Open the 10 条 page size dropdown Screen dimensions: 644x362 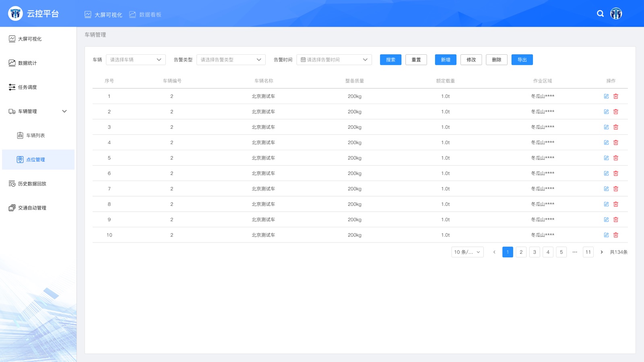coord(467,252)
